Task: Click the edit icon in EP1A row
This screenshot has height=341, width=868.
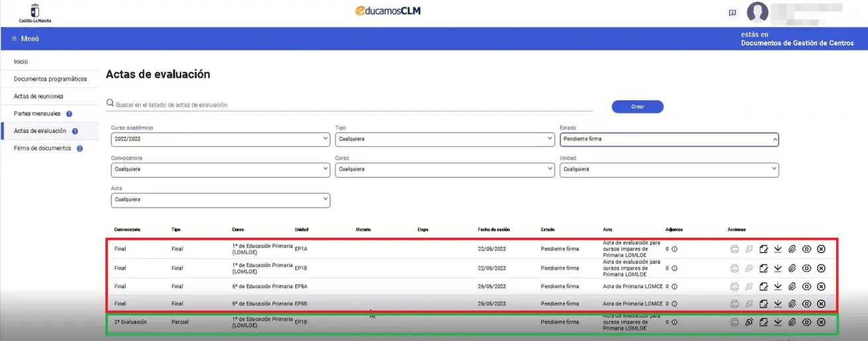Action: 763,249
